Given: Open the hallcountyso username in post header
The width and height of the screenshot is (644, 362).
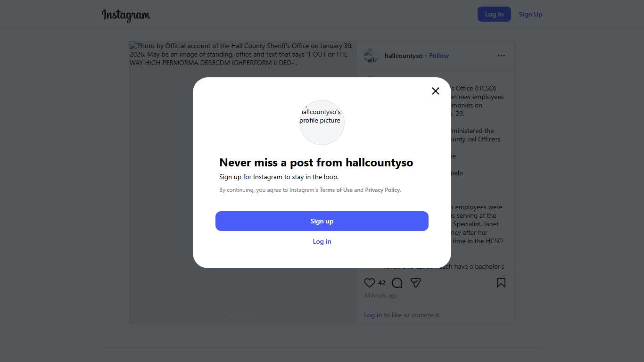Looking at the screenshot, I should point(404,56).
